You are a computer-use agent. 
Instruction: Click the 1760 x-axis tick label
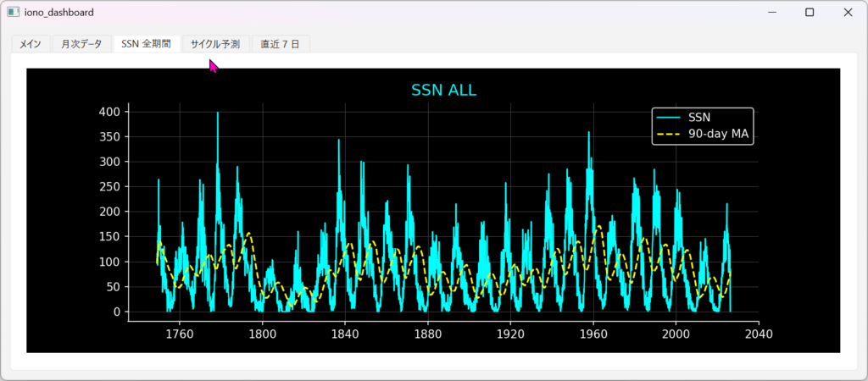[x=180, y=334]
